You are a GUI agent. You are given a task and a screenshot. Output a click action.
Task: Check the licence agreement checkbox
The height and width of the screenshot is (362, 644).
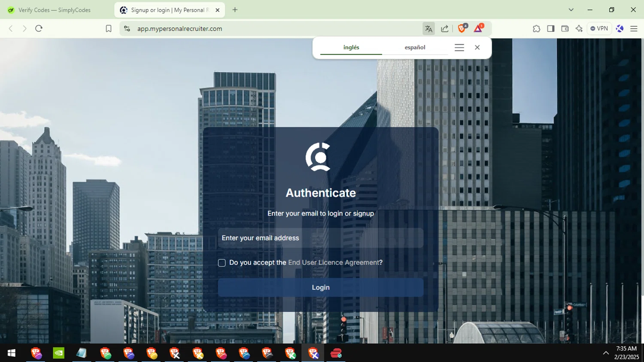(x=222, y=263)
